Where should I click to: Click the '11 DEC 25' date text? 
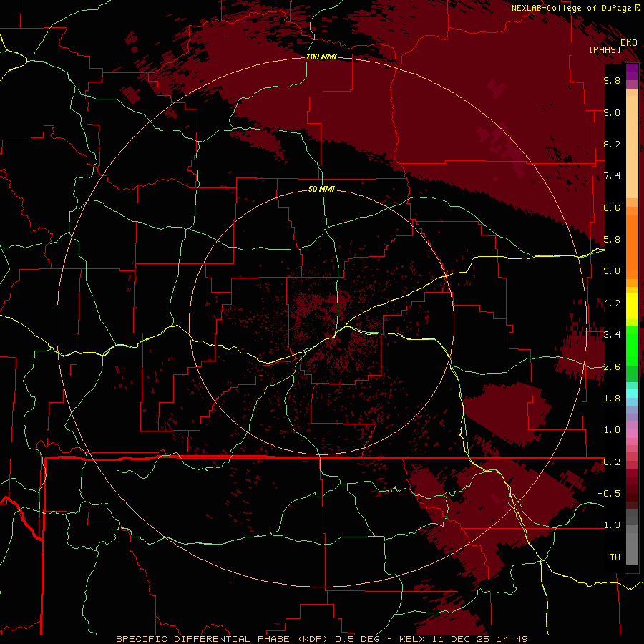462,639
